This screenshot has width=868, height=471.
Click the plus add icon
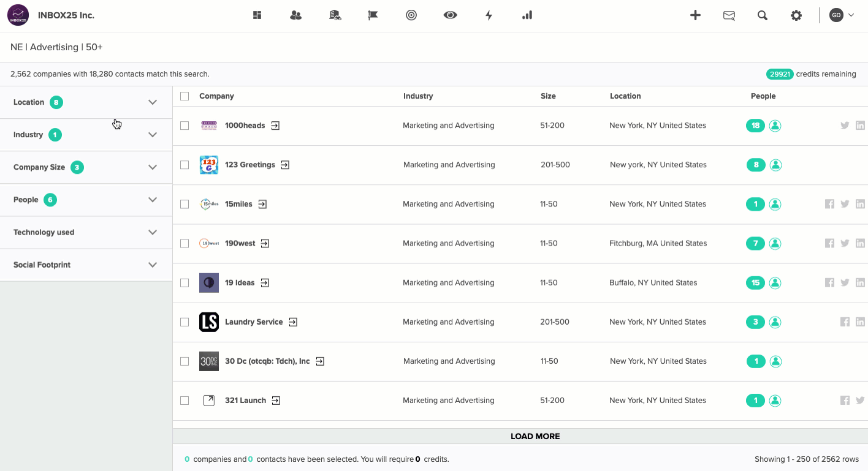pos(695,15)
